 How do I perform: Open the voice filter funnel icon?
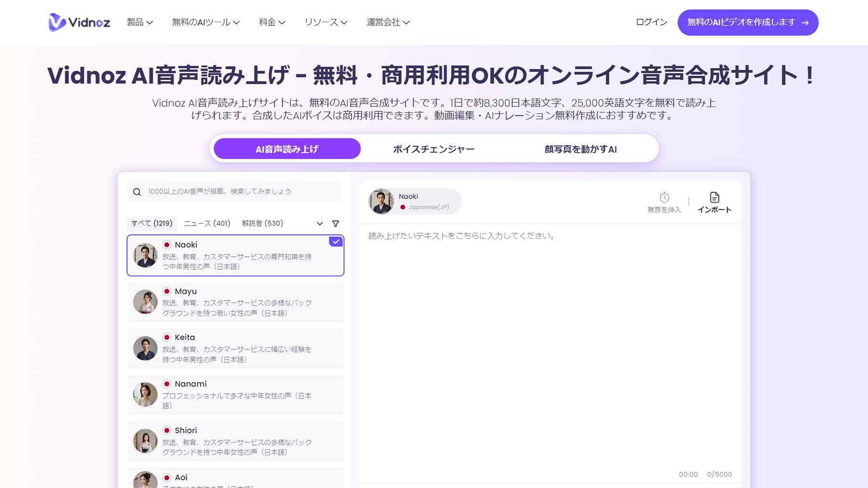pos(336,224)
